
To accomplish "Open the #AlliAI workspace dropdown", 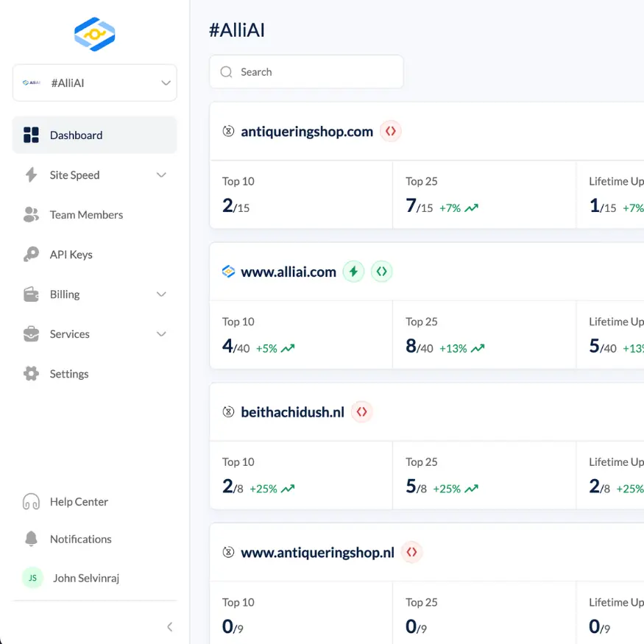I will click(x=95, y=83).
